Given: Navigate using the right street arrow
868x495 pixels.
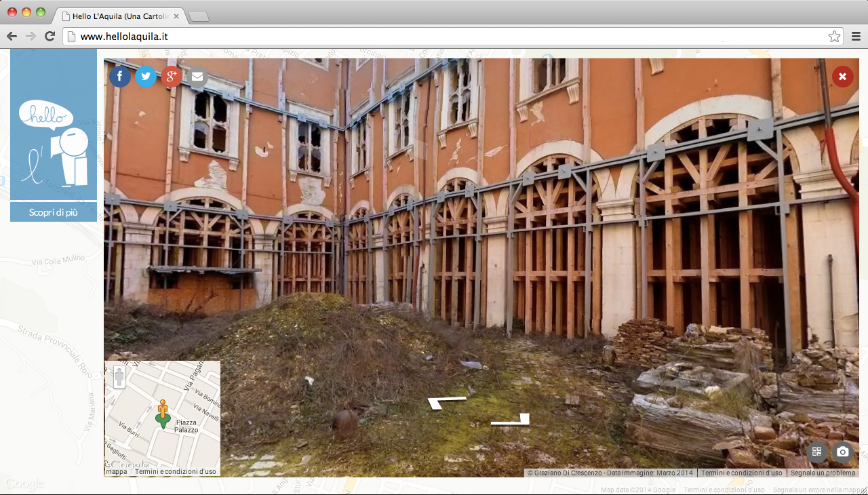Looking at the screenshot, I should pyautogui.click(x=511, y=420).
